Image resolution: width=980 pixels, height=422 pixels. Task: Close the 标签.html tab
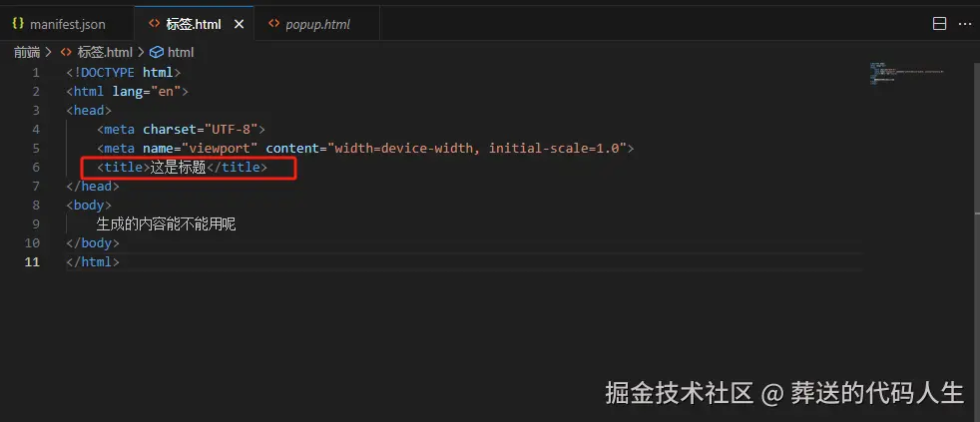(x=239, y=24)
